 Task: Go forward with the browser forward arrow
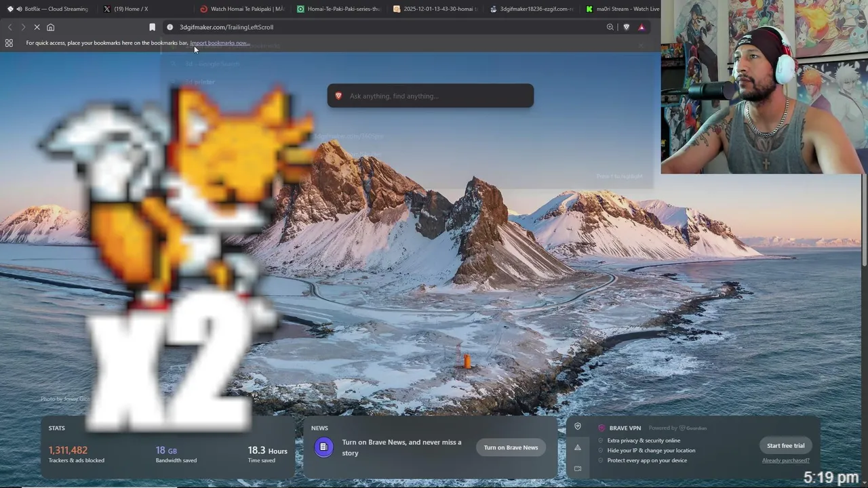coord(23,27)
